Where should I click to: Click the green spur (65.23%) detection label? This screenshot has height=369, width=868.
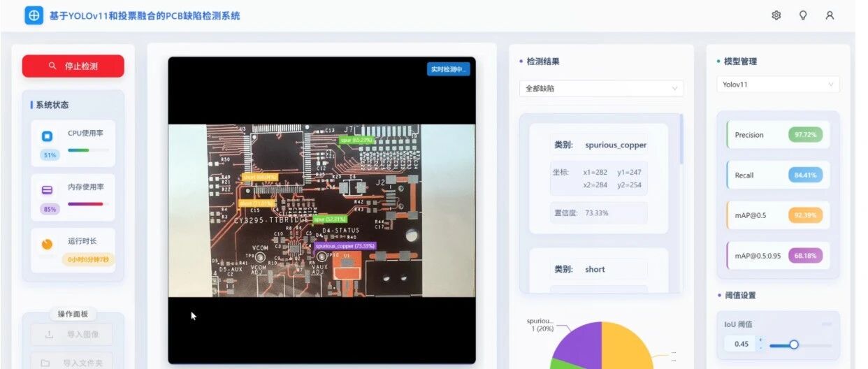356,140
